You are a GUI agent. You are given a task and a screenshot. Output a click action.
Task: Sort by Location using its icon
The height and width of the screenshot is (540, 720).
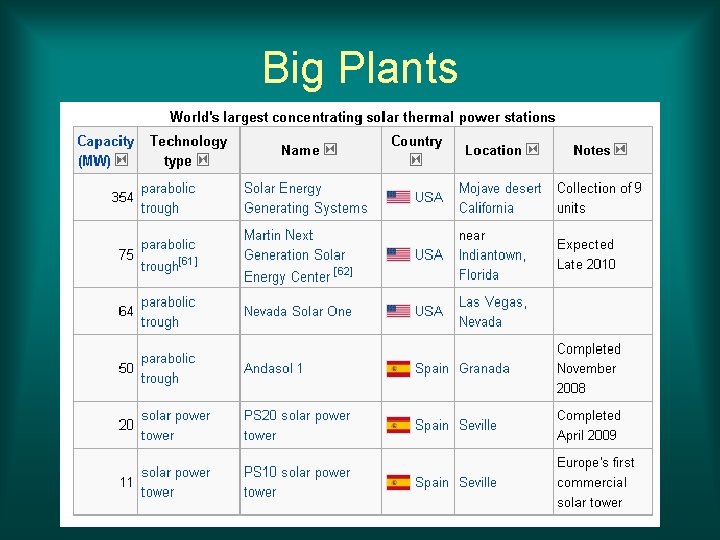[533, 149]
